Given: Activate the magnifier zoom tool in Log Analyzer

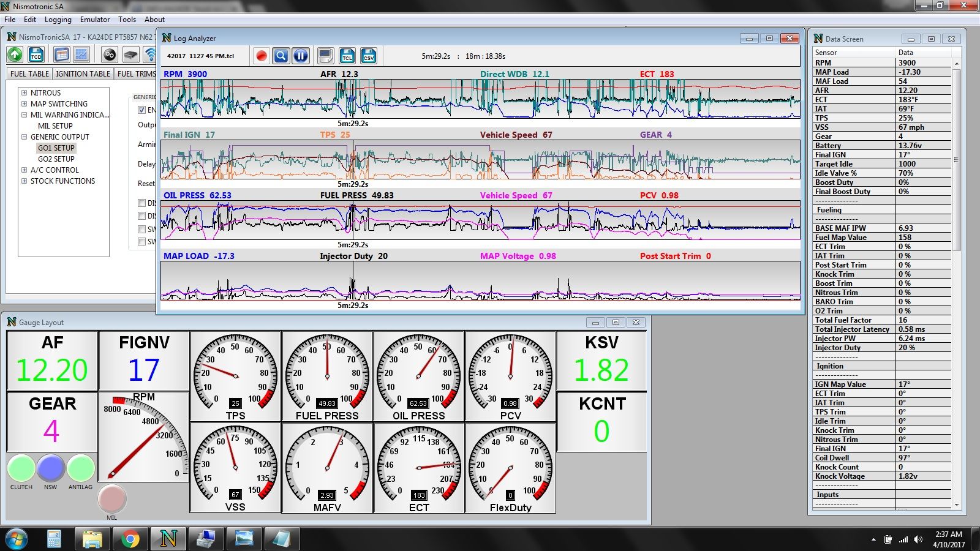Looking at the screenshot, I should click(x=281, y=56).
